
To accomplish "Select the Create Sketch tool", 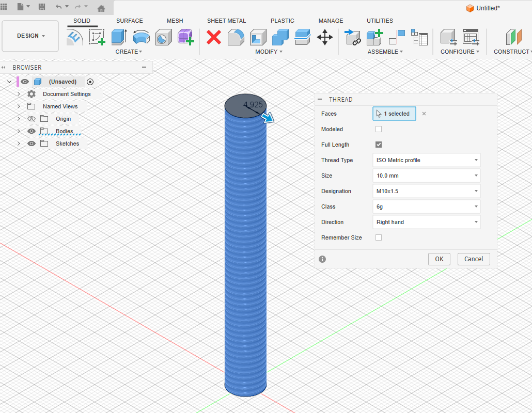I will pos(97,37).
